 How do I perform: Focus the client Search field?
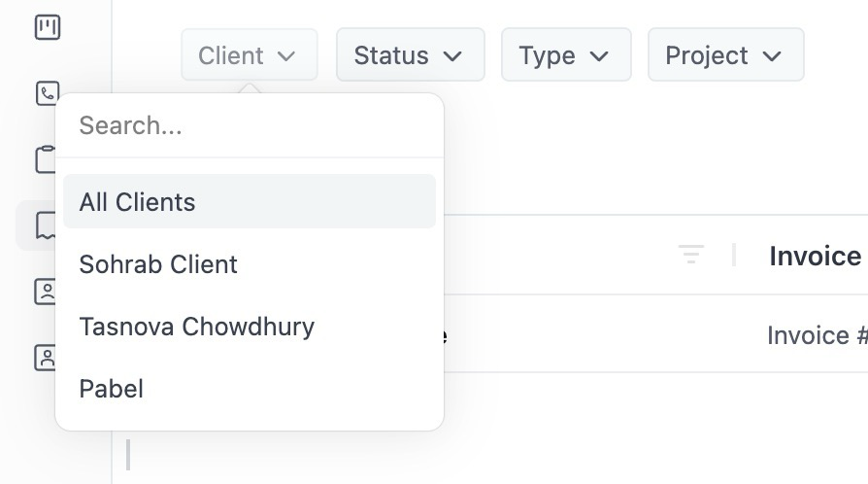tap(250, 125)
